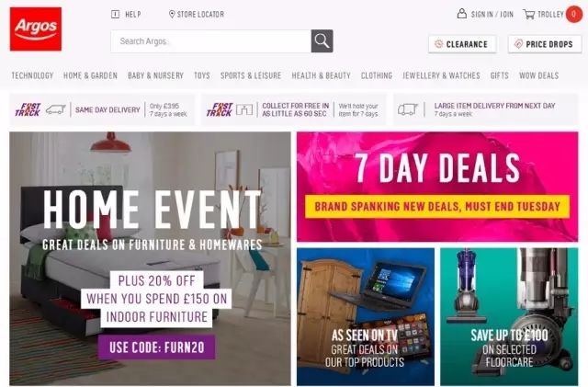Open the Home & Garden menu
588x387 pixels.
coord(90,75)
